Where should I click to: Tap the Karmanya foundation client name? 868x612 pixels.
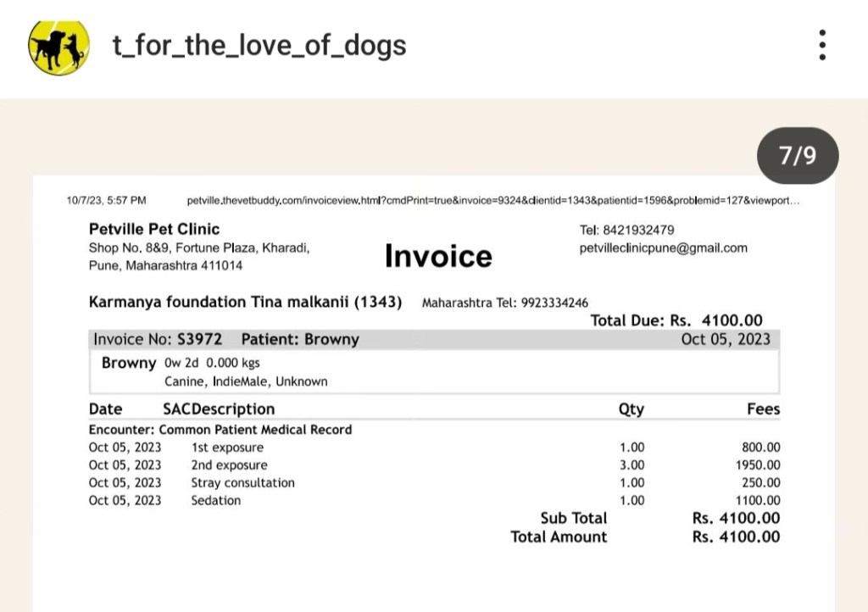coord(245,302)
